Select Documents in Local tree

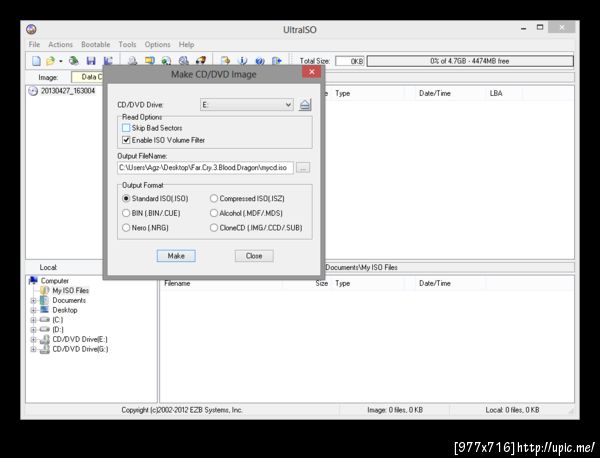(69, 300)
